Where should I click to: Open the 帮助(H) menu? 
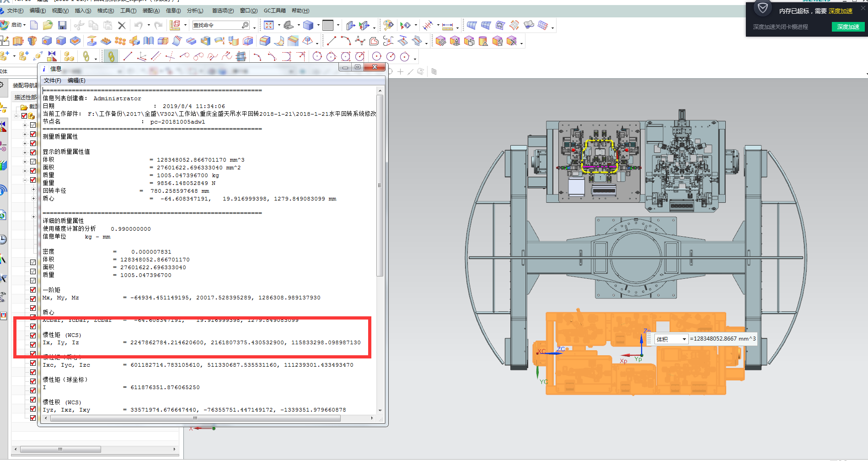(300, 11)
